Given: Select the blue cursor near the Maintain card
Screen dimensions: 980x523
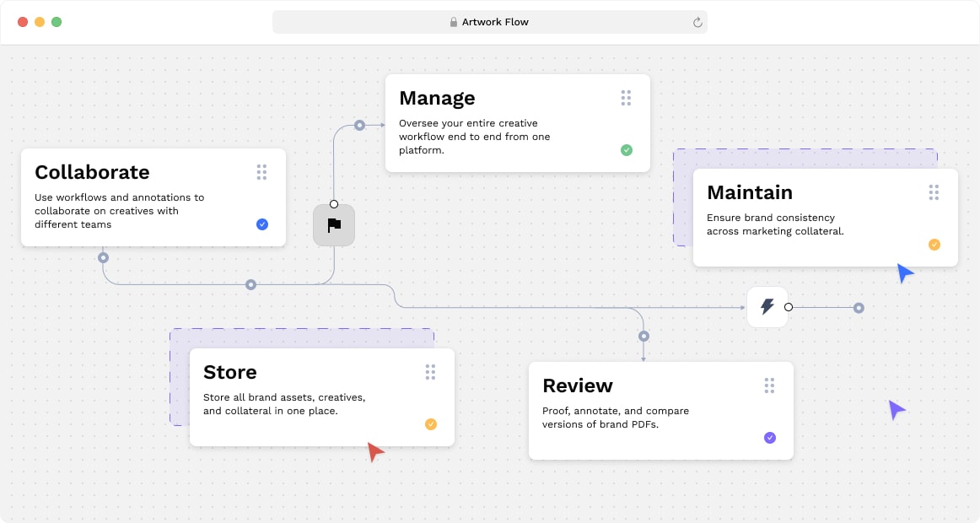Looking at the screenshot, I should [905, 272].
